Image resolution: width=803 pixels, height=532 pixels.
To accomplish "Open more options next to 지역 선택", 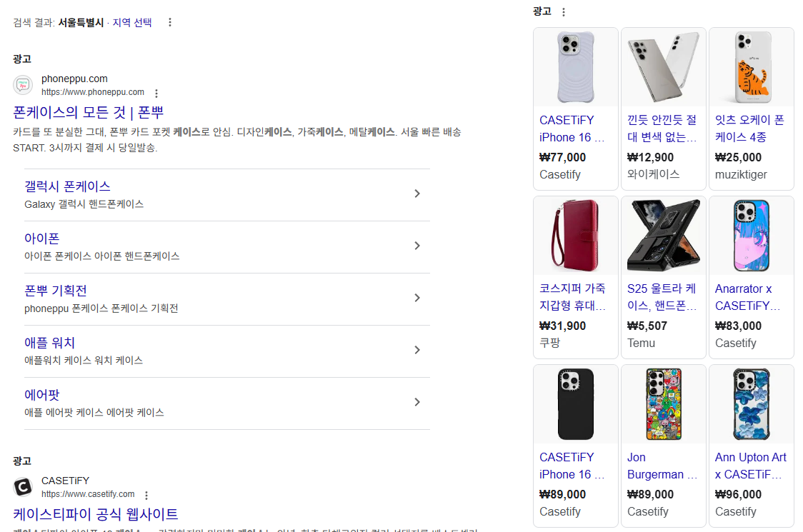I will point(170,23).
